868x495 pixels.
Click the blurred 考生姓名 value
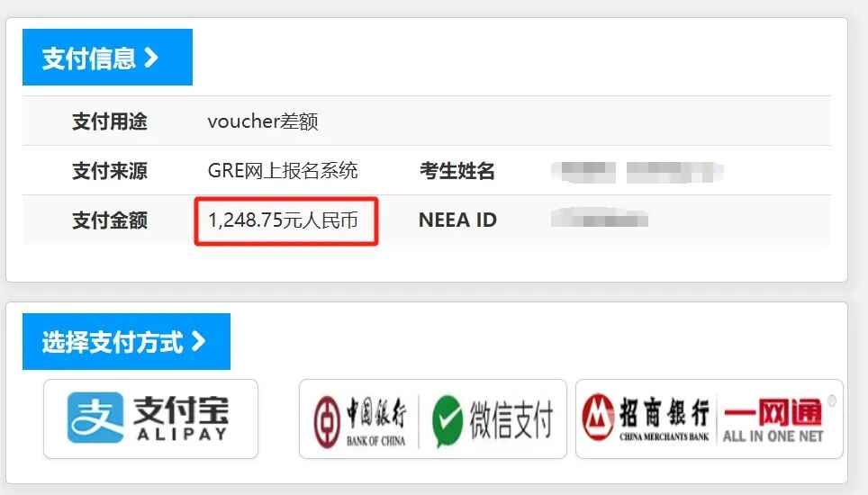[637, 172]
